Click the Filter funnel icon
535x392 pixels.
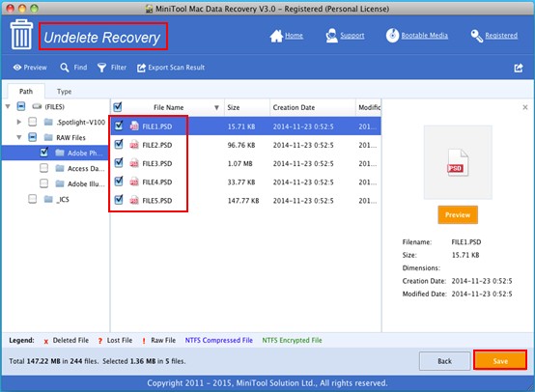(x=101, y=68)
